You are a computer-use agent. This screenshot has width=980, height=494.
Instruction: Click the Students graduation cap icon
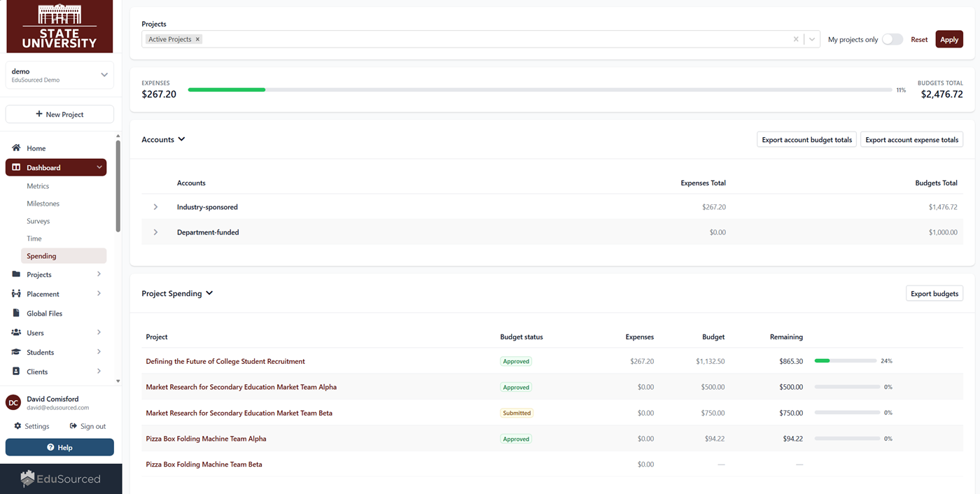pos(16,352)
